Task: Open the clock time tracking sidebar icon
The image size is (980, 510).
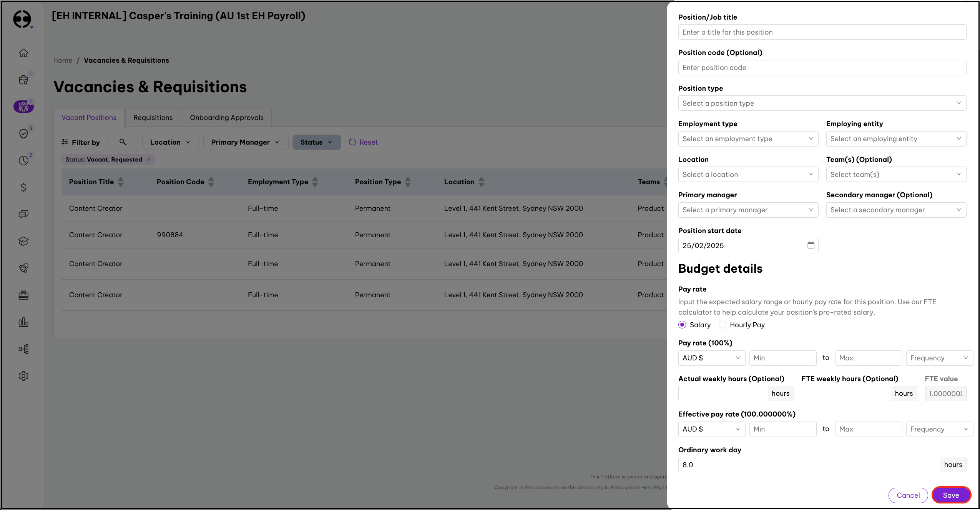Action: click(23, 160)
